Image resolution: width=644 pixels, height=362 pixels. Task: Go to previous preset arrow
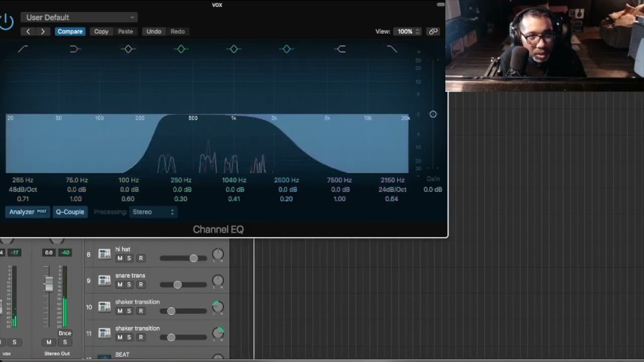(x=28, y=31)
